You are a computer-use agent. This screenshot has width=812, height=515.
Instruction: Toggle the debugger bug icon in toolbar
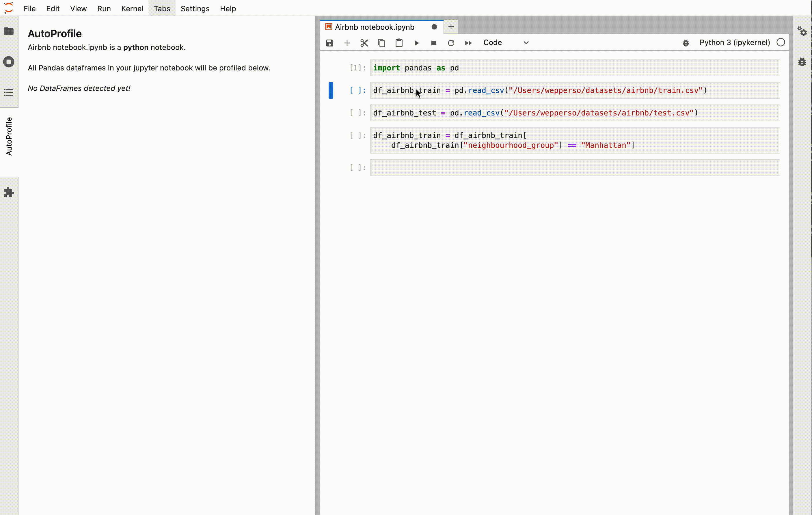(686, 43)
